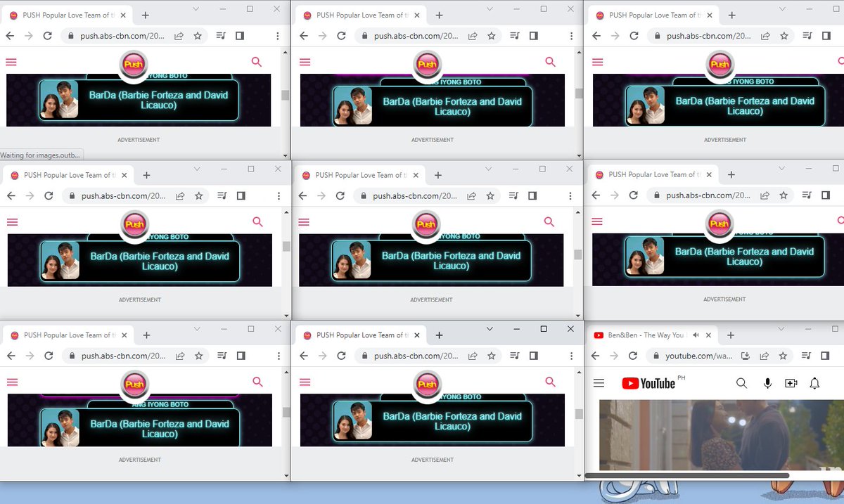Open the YouTube notifications bell

click(x=814, y=383)
